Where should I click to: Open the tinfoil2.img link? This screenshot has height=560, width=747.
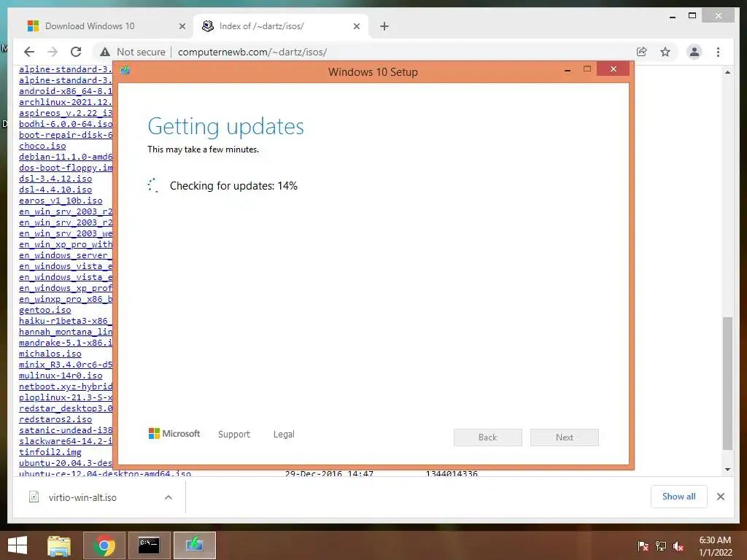point(50,452)
